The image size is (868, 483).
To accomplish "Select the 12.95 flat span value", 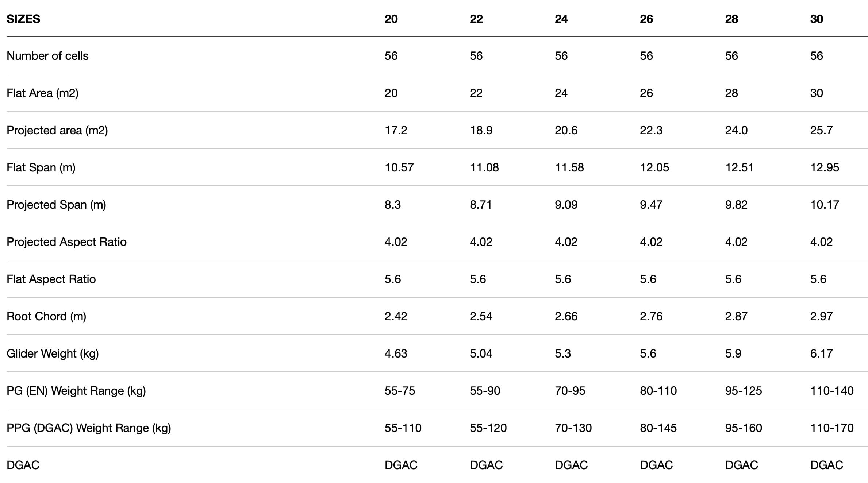I will pos(825,167).
